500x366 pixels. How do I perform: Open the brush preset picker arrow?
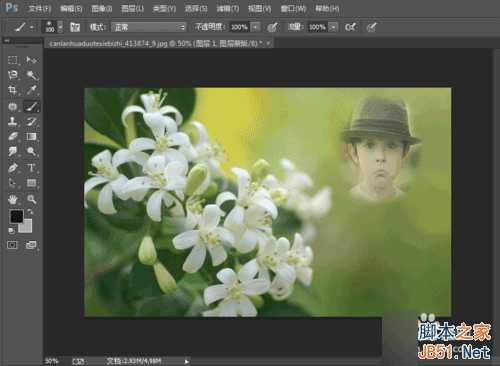[60, 27]
